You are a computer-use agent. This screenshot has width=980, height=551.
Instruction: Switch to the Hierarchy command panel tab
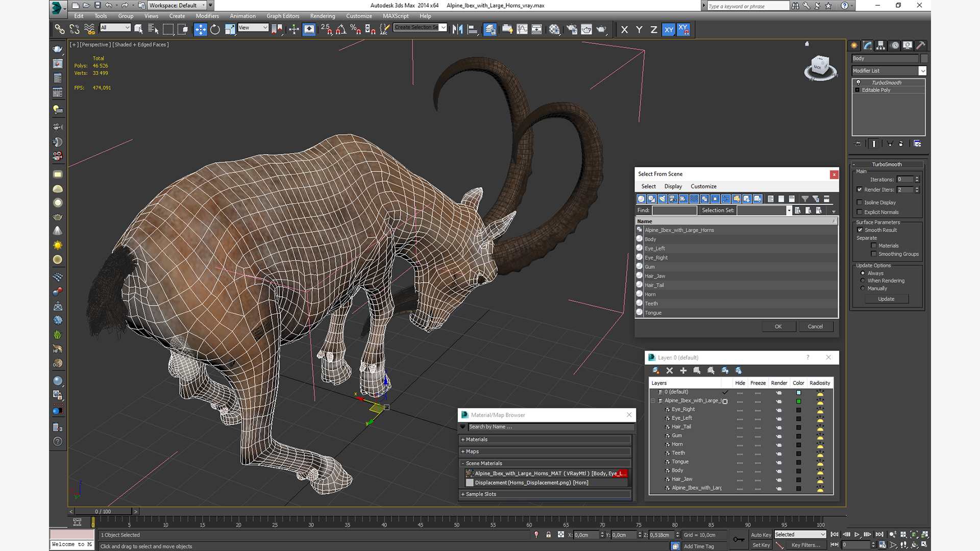coord(881,45)
